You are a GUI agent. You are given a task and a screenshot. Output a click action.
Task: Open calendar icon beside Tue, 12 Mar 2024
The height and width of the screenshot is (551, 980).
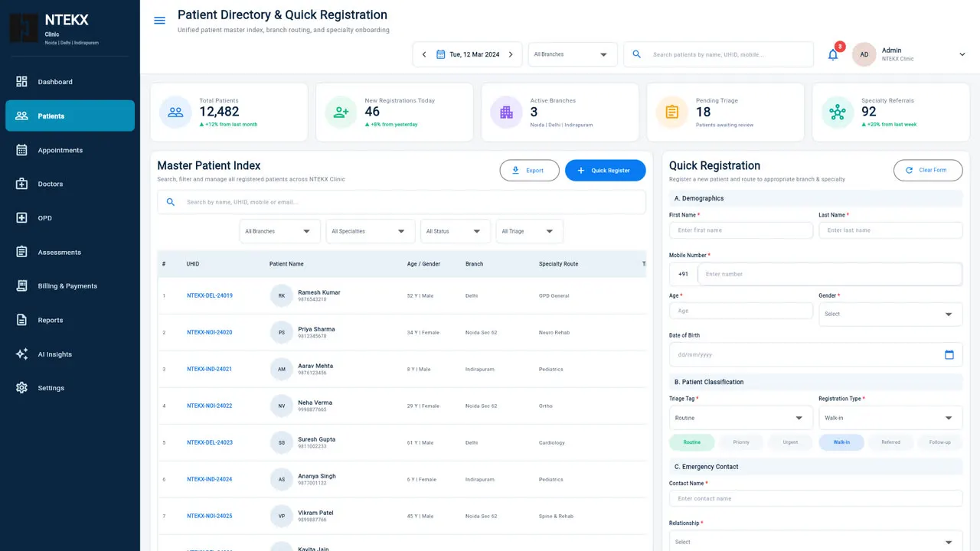pos(440,54)
